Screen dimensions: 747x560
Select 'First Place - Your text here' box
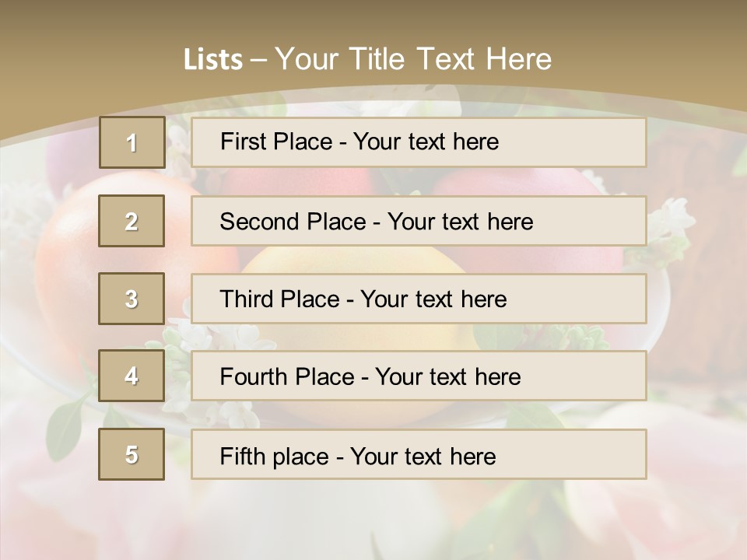tap(419, 142)
